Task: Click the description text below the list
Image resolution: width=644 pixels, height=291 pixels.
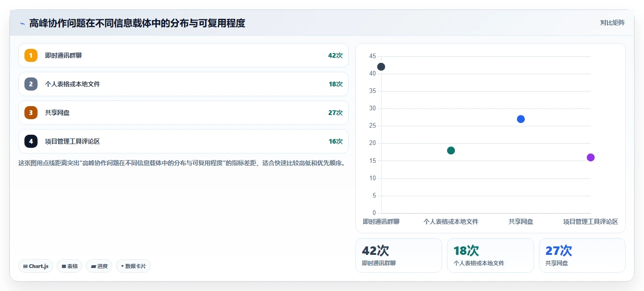Action: [x=182, y=163]
